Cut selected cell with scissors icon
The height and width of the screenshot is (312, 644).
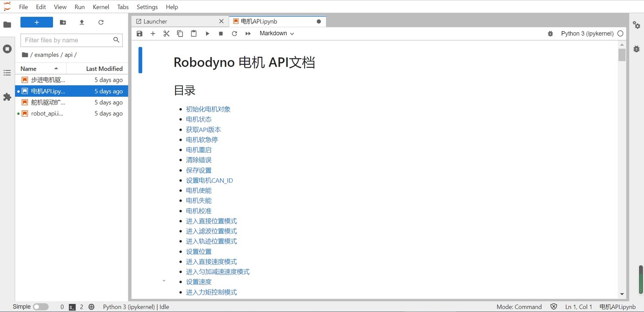pos(167,34)
